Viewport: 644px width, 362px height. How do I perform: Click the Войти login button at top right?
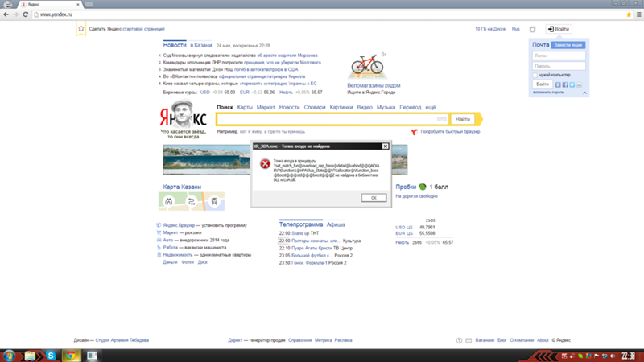[559, 29]
